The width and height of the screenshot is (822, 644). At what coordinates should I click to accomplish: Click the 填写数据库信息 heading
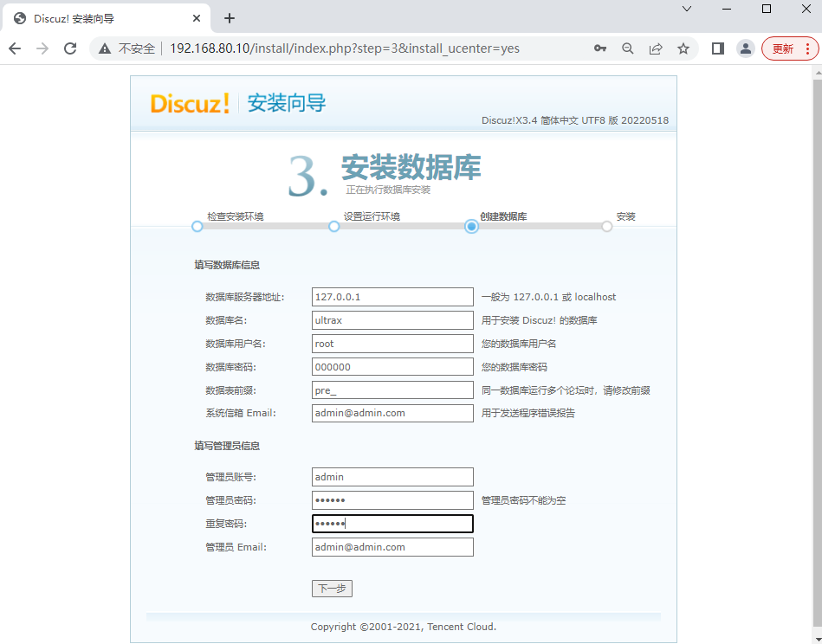(x=227, y=265)
